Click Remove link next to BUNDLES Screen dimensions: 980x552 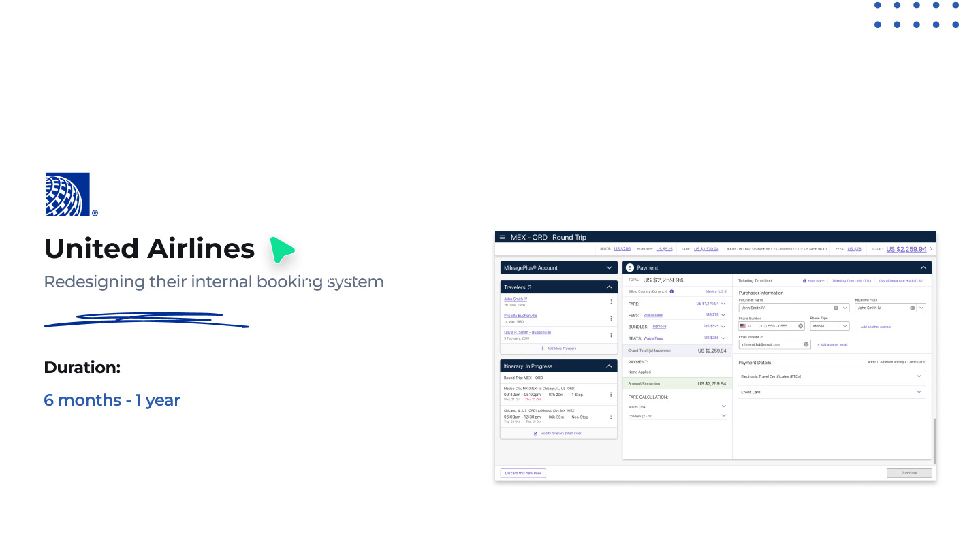(x=659, y=326)
